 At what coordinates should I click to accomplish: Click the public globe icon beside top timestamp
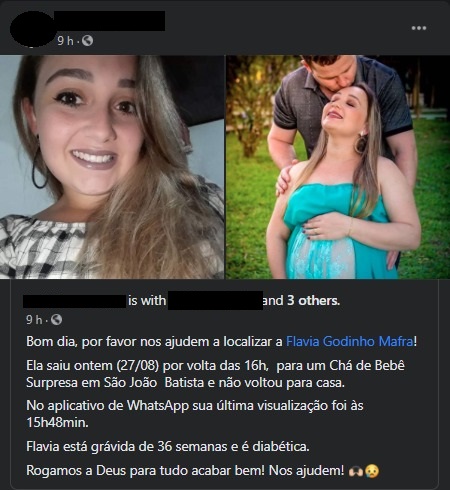[87, 41]
